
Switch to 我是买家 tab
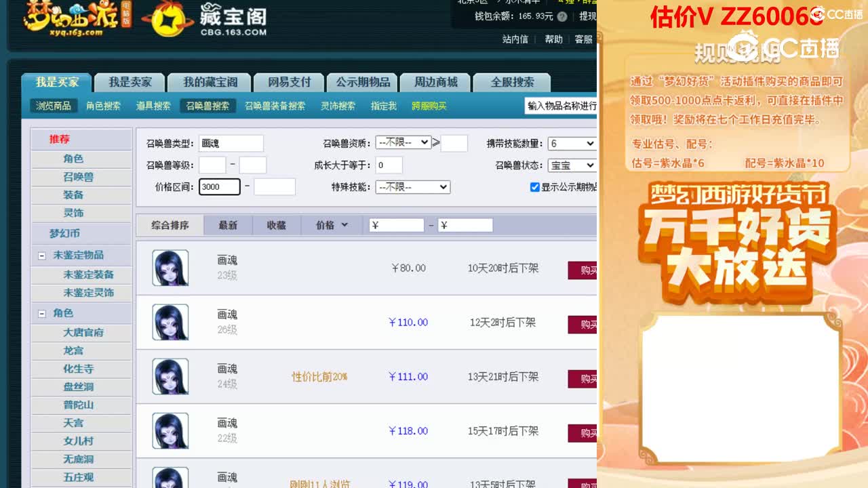point(57,82)
